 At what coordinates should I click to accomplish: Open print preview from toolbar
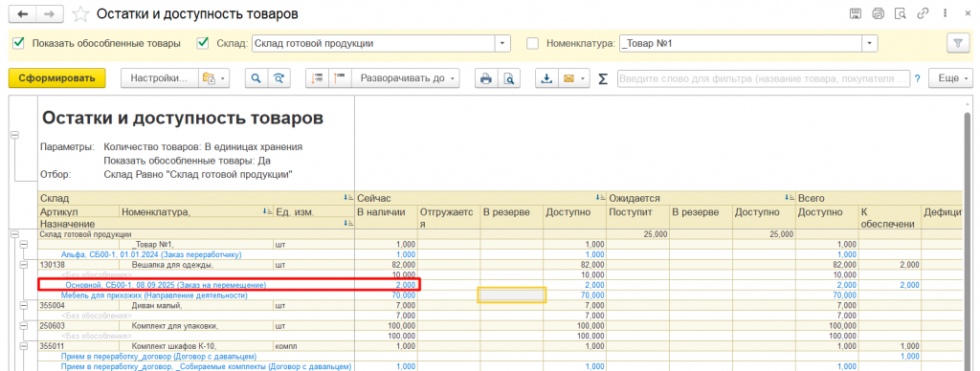click(x=509, y=78)
